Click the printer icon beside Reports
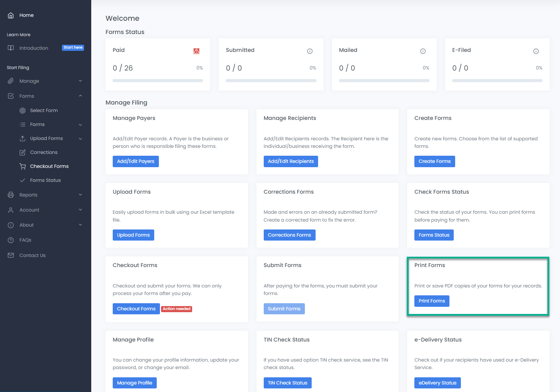The width and height of the screenshot is (560, 392). [11, 195]
